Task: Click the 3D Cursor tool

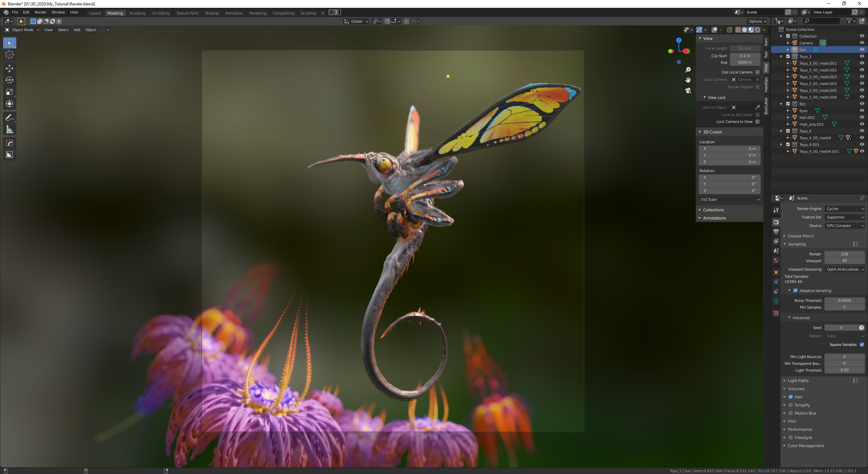Action: 9,55
